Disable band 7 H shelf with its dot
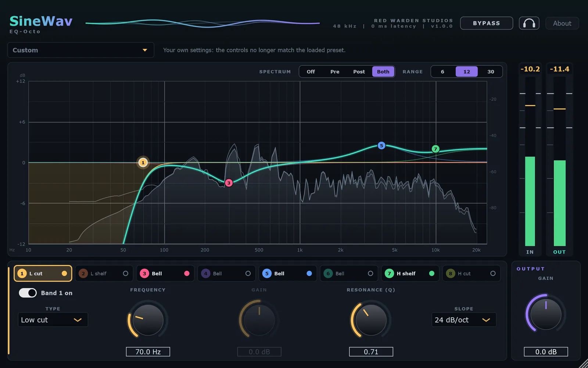This screenshot has height=368, width=588. [432, 273]
